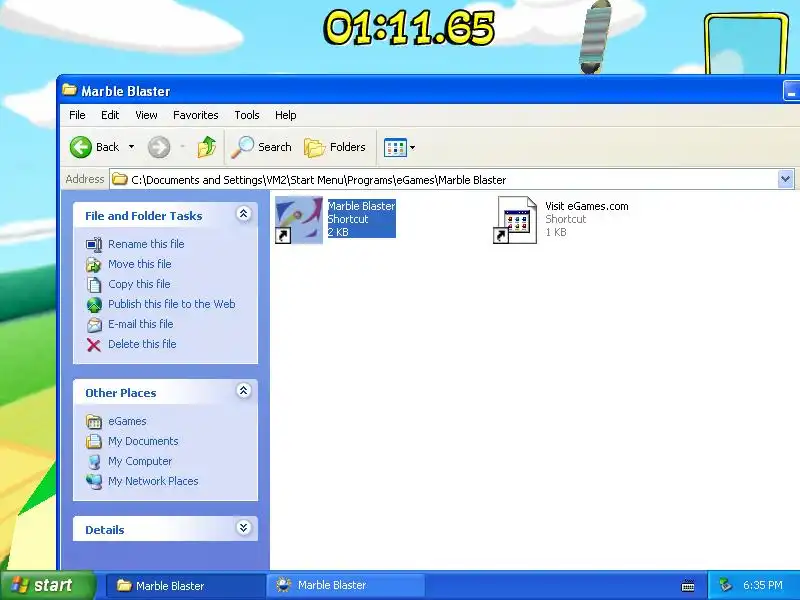Click the Copy this file icon
Screen dimensions: 800x600
[94, 284]
